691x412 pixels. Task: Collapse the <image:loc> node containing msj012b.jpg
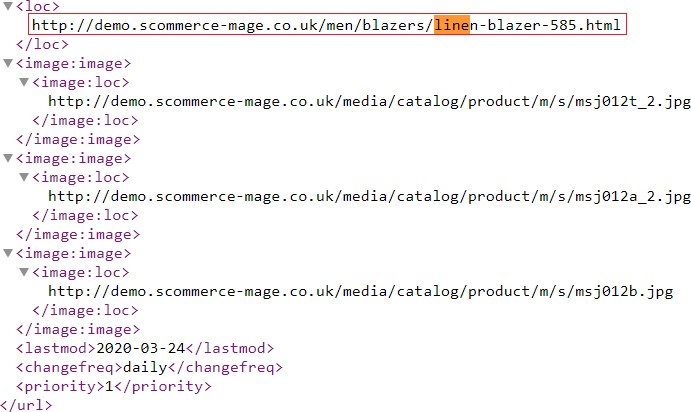24,272
